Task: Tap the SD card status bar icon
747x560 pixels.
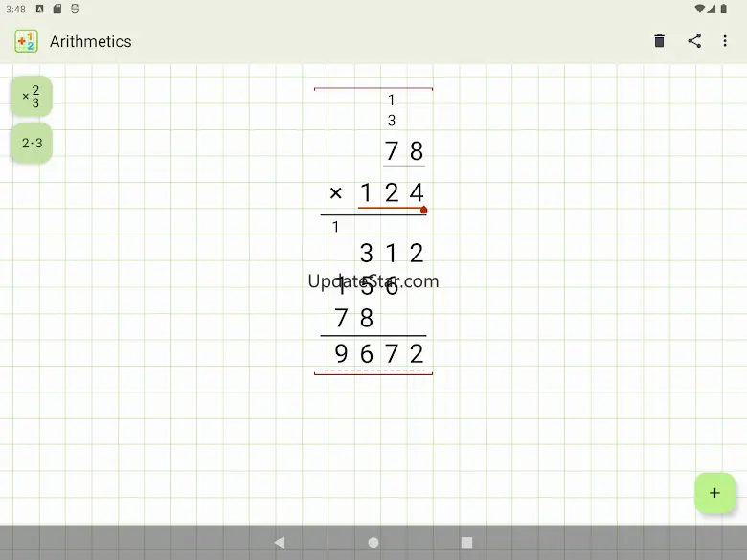Action: [57, 9]
